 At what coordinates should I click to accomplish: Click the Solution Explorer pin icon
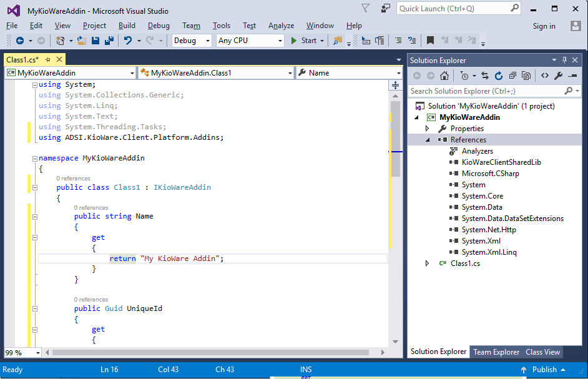(x=564, y=60)
